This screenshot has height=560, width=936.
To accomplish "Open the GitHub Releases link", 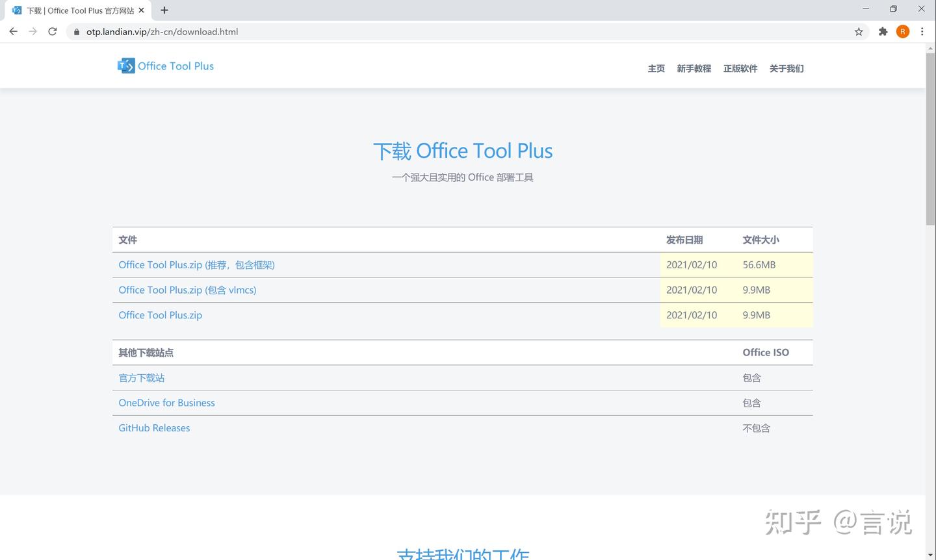I will pyautogui.click(x=154, y=427).
